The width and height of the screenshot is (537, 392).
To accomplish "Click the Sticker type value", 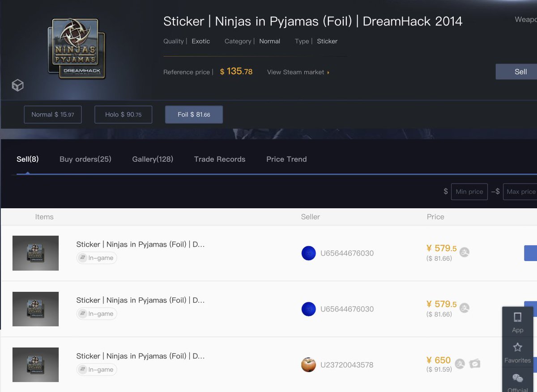I will click(327, 41).
